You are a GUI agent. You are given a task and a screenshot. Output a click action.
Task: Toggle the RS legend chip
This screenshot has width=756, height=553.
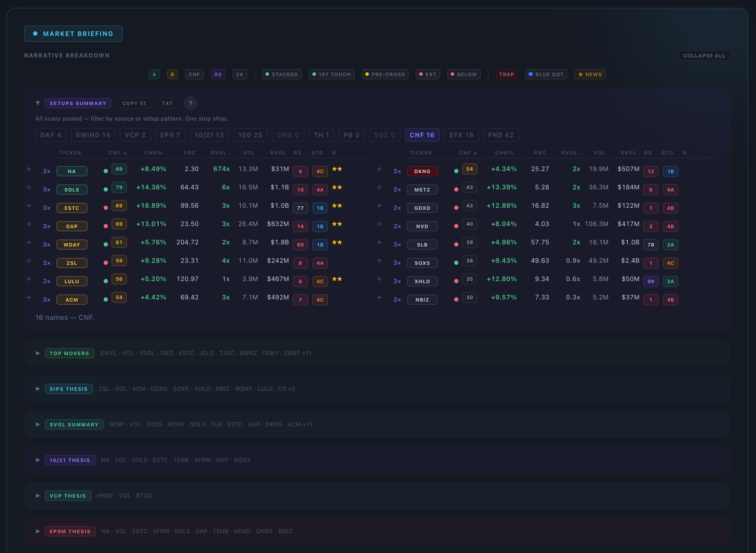(218, 74)
